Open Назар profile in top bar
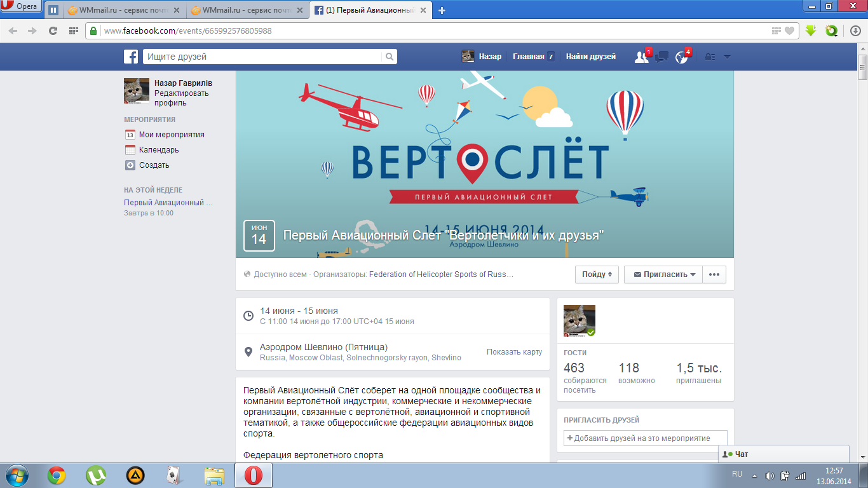 tap(482, 57)
